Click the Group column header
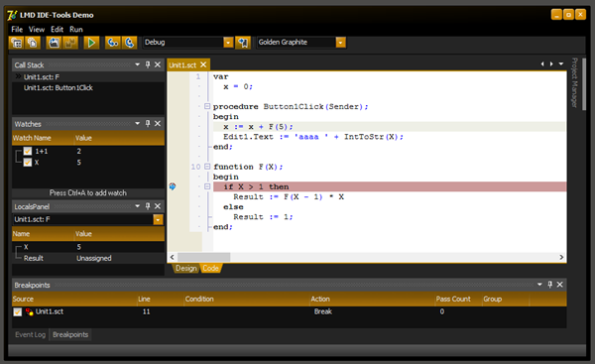The image size is (595, 364). 506,300
